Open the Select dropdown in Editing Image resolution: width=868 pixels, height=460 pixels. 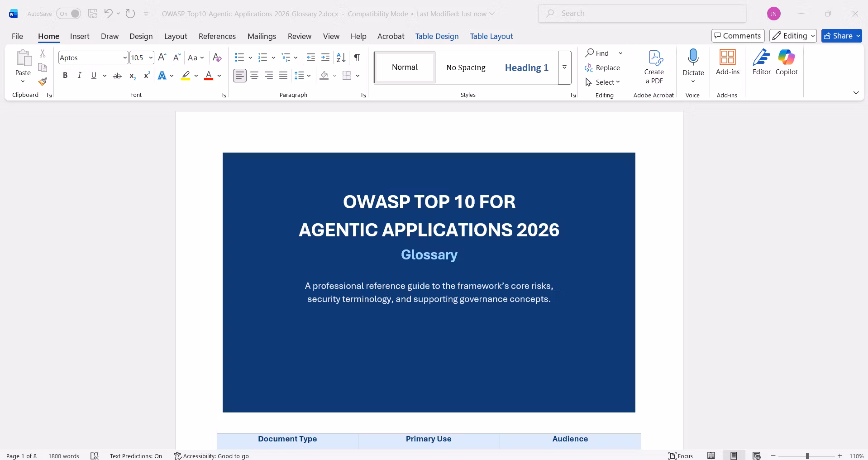click(x=603, y=82)
